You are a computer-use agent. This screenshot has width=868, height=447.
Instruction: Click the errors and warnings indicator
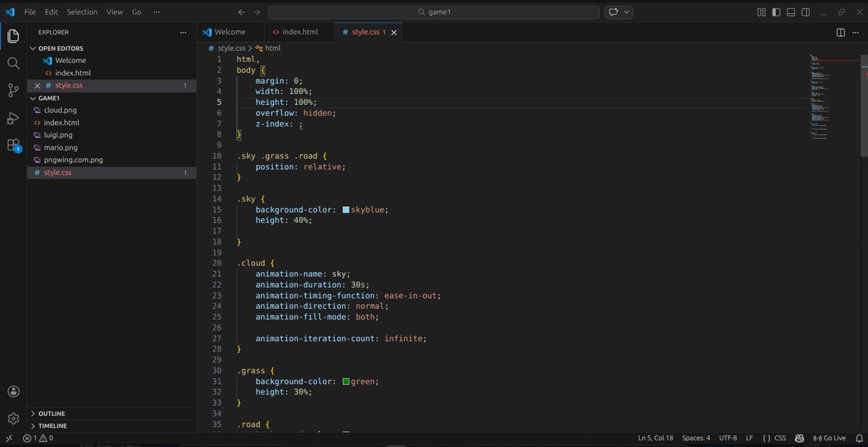[38, 438]
